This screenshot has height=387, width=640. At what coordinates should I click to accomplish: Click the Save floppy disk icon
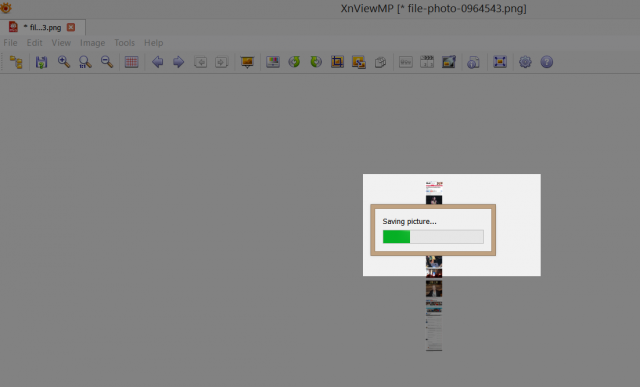(x=41, y=62)
